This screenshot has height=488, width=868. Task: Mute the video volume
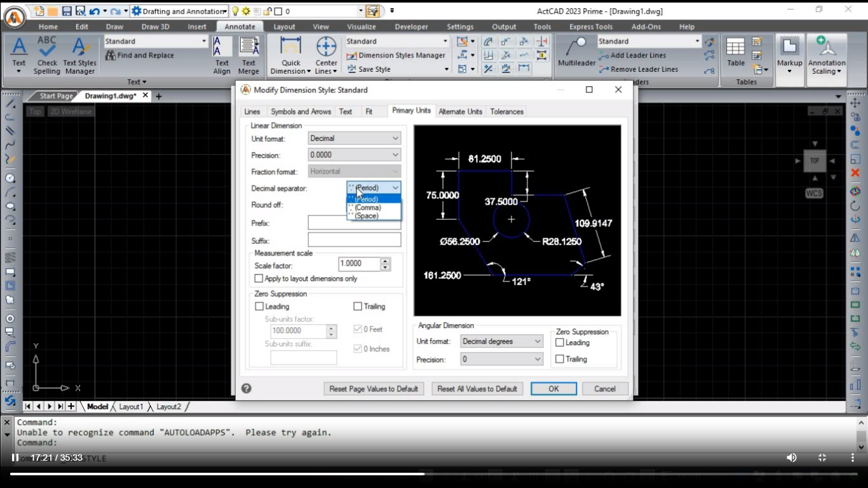[791, 457]
